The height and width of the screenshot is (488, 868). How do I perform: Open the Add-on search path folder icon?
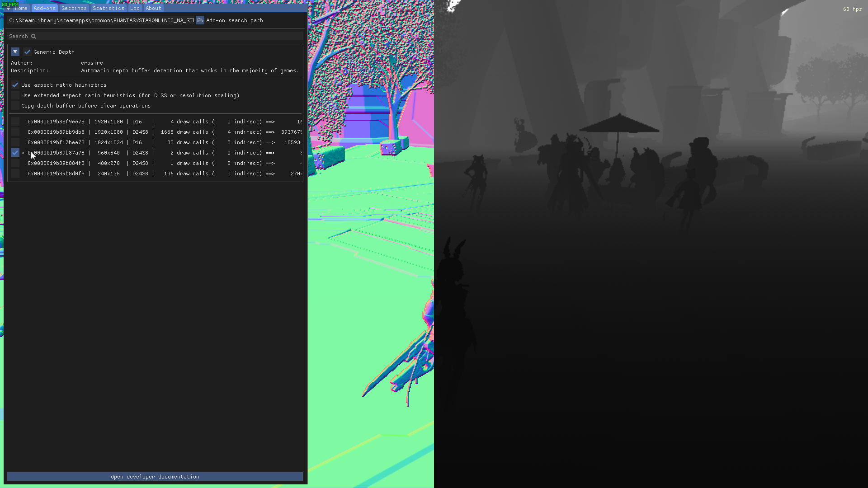[200, 20]
